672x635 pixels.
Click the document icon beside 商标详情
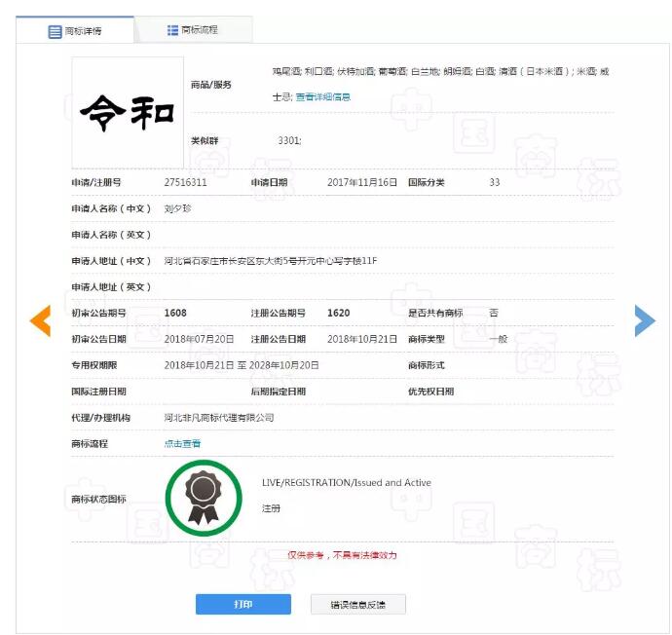(55, 31)
